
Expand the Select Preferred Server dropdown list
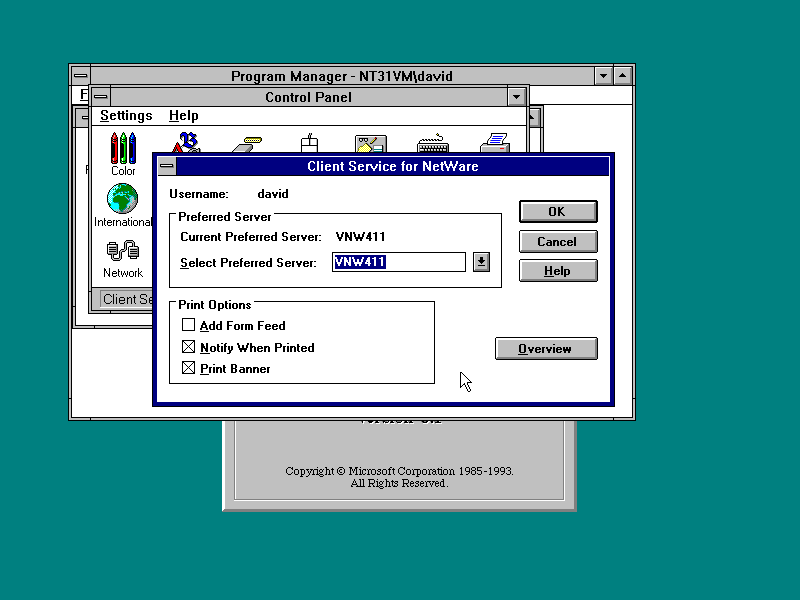click(x=481, y=262)
